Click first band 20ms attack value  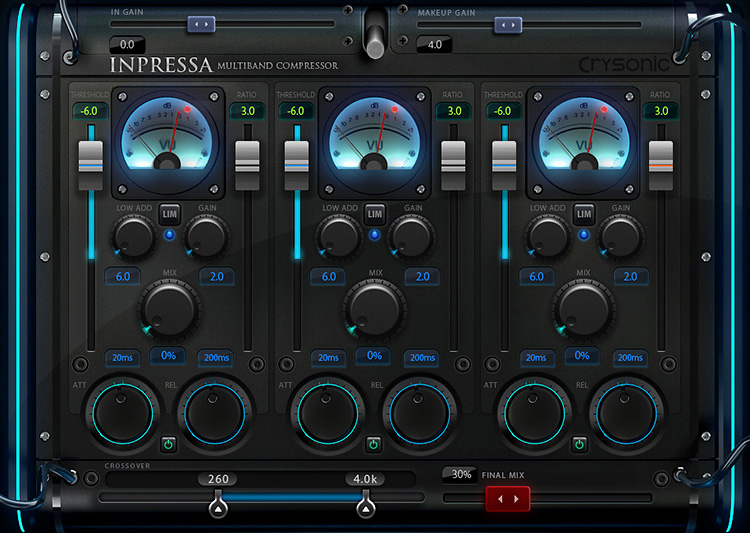click(122, 358)
